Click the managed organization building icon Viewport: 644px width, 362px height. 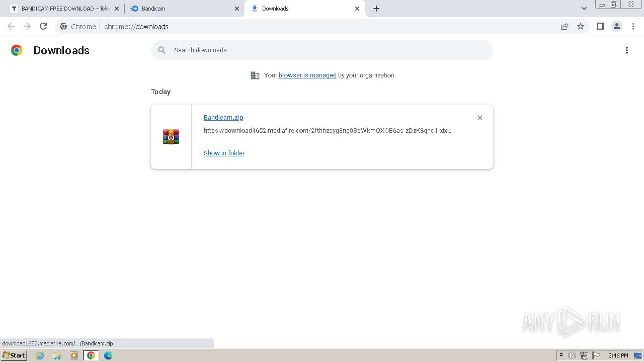255,75
